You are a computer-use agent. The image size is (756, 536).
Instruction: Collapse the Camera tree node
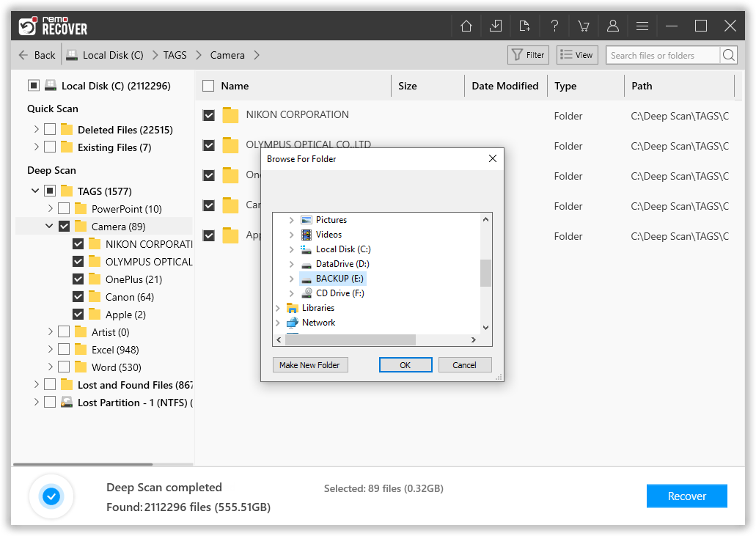[x=49, y=226]
